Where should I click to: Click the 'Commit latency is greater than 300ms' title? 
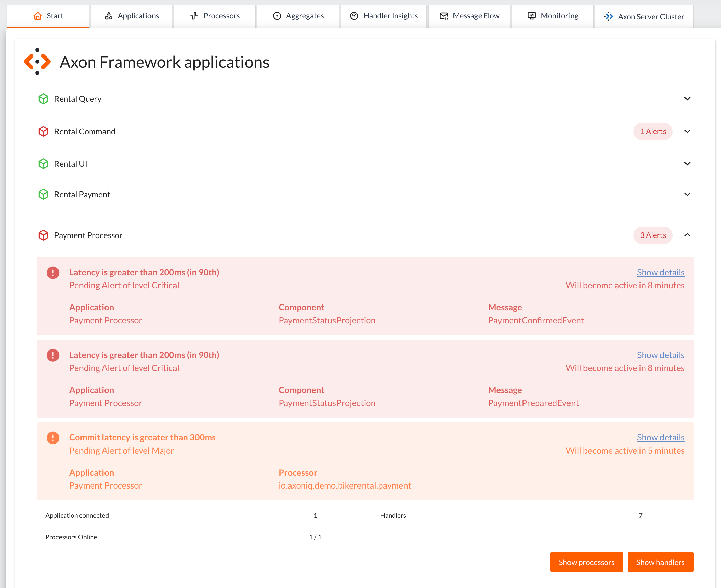click(142, 437)
